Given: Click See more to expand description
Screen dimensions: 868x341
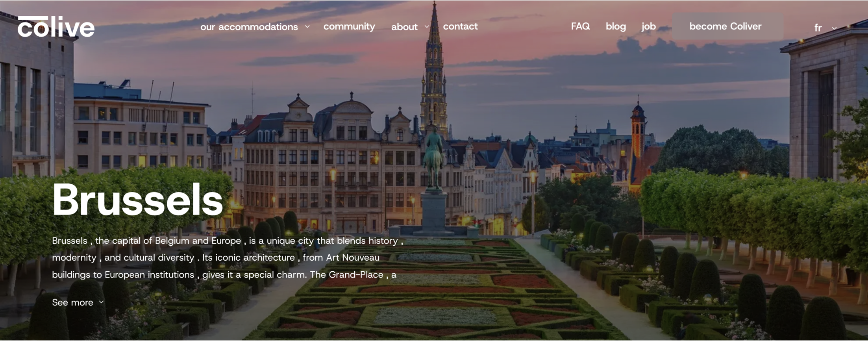Looking at the screenshot, I should (73, 302).
